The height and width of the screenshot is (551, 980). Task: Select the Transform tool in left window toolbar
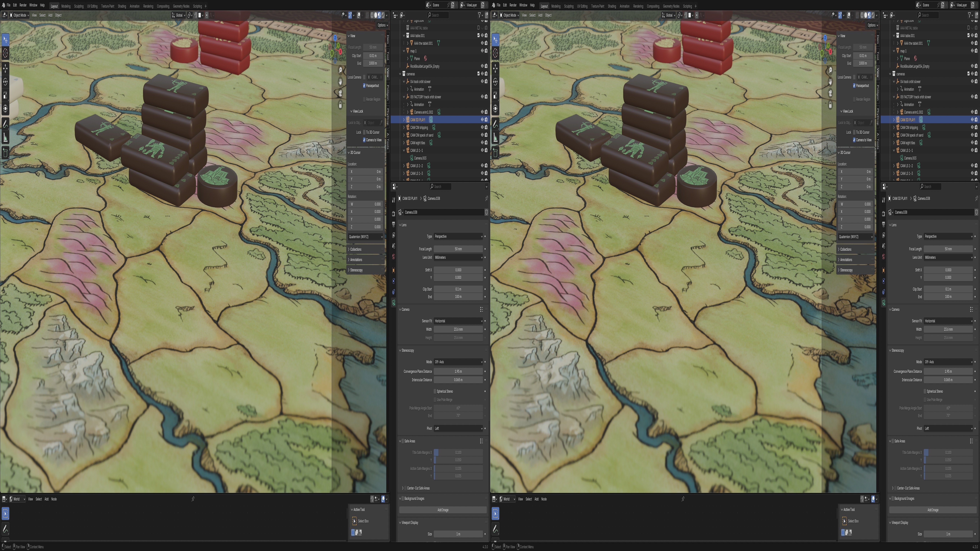5,108
